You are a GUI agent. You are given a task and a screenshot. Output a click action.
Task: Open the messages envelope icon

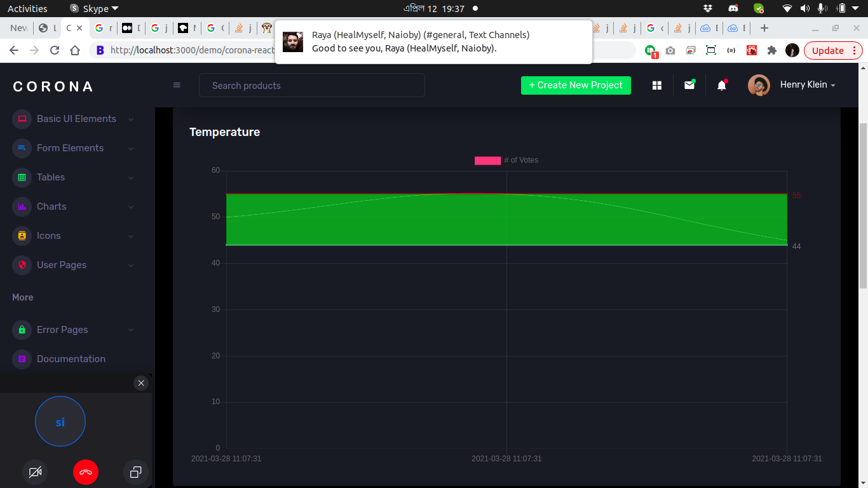pos(689,85)
